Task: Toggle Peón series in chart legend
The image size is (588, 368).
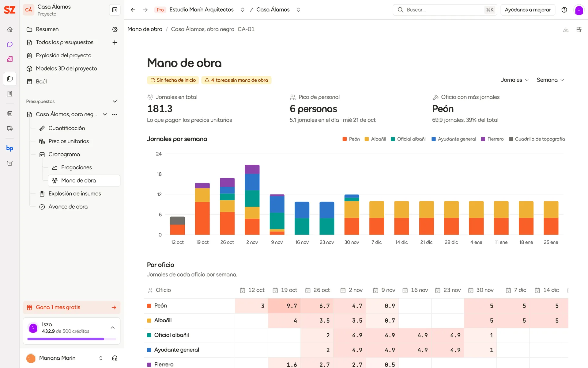Action: pyautogui.click(x=351, y=139)
